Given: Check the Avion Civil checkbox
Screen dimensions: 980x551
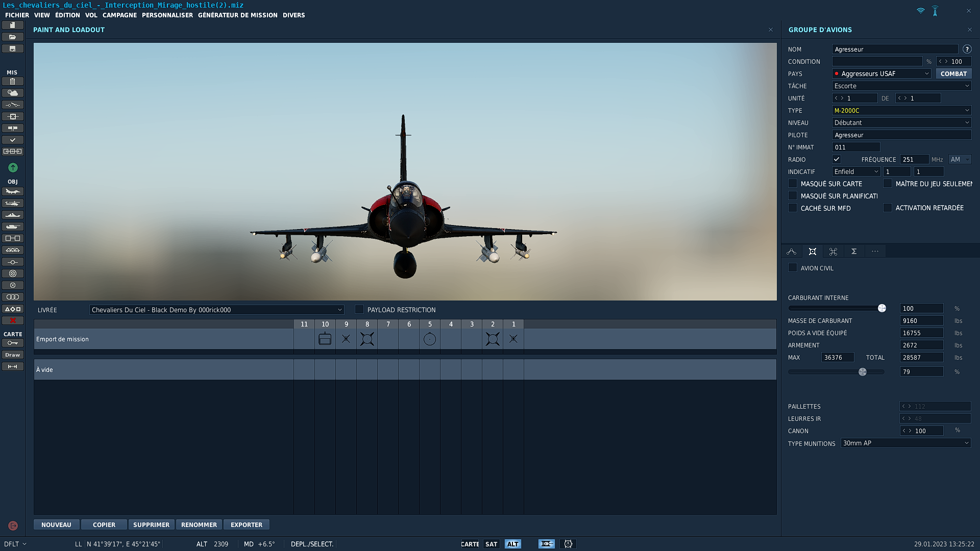Looking at the screenshot, I should (793, 268).
